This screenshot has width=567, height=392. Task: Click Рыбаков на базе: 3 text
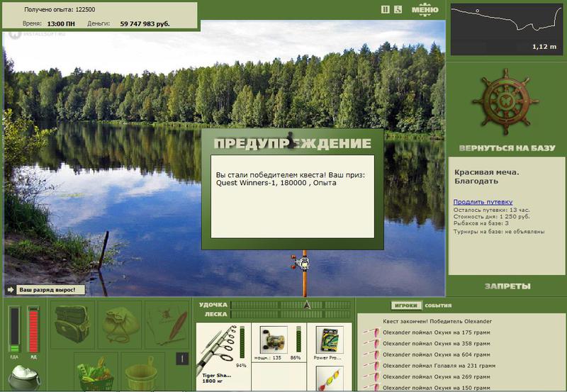(x=481, y=223)
